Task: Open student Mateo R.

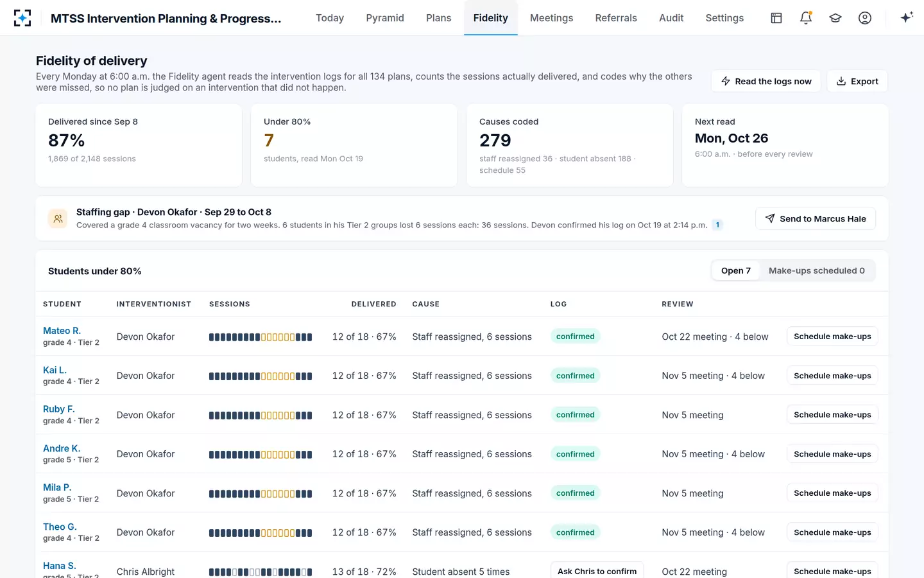Action: pos(62,331)
